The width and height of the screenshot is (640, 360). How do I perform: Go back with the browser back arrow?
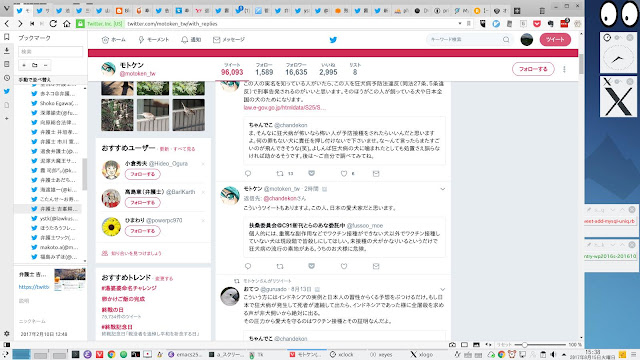click(x=7, y=24)
